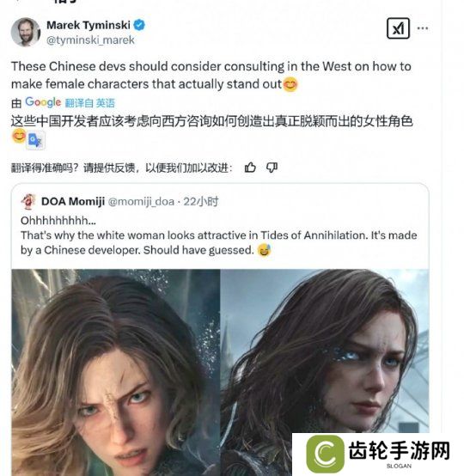Image resolution: width=464 pixels, height=476 pixels.
Task: Click the green 齿轮手游网 logo icon
Action: click(x=325, y=454)
